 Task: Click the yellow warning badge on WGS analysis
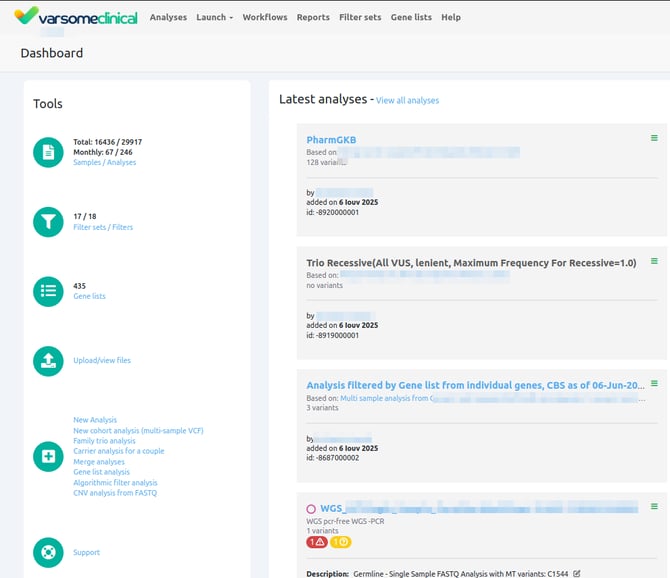point(341,542)
